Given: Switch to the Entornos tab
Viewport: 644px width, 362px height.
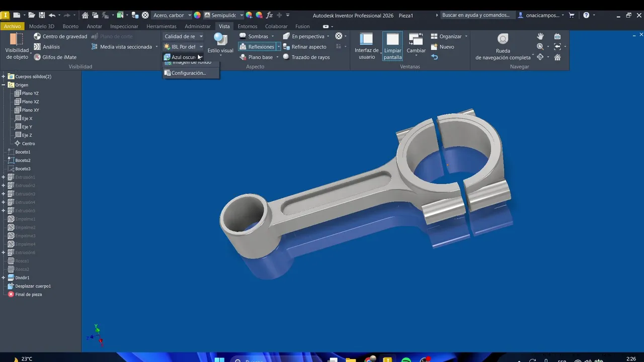Looking at the screenshot, I should 248,26.
